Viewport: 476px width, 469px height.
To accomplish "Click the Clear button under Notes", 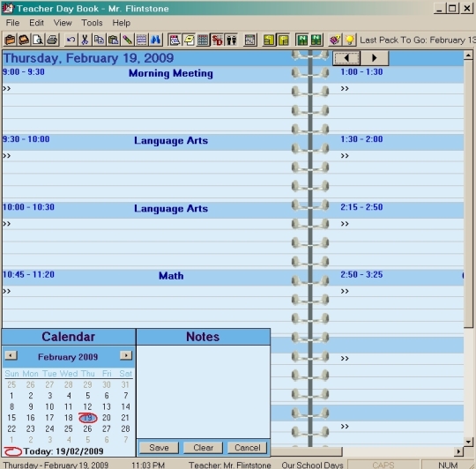I will 204,448.
